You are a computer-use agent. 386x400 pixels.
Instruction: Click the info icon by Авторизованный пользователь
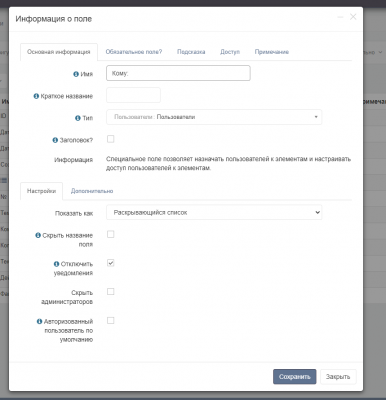point(39,322)
